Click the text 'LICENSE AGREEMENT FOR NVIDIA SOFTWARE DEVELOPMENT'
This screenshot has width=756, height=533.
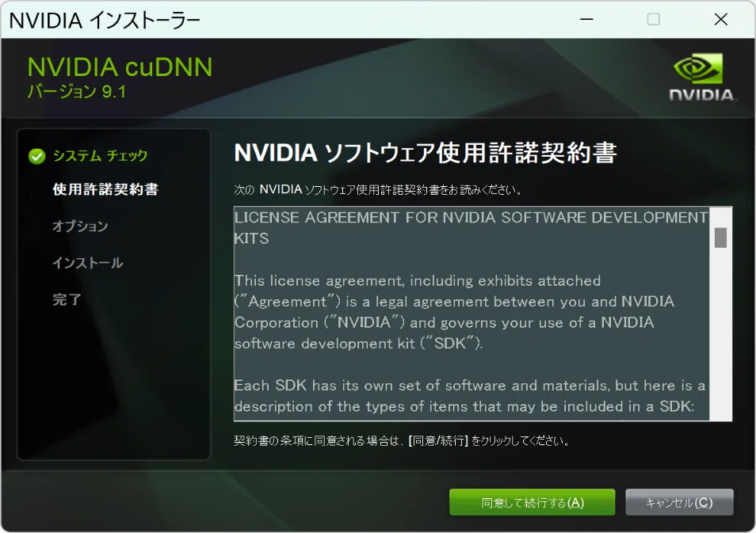click(x=471, y=217)
